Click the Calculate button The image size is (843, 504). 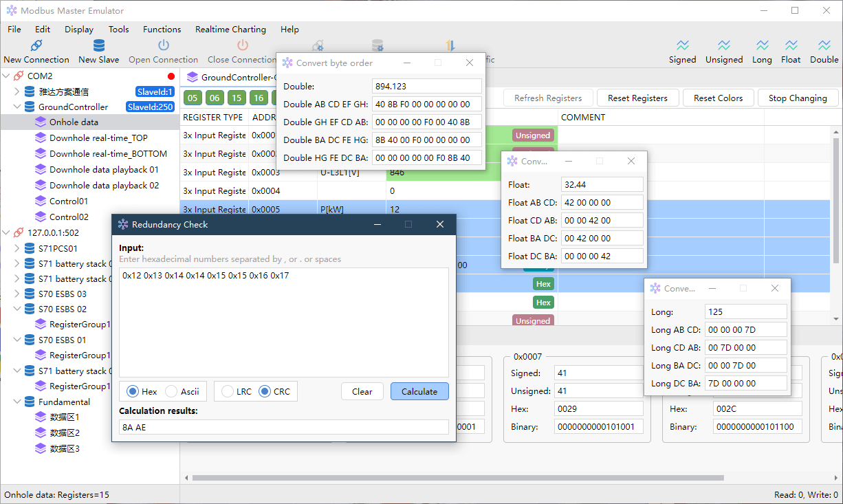(419, 391)
